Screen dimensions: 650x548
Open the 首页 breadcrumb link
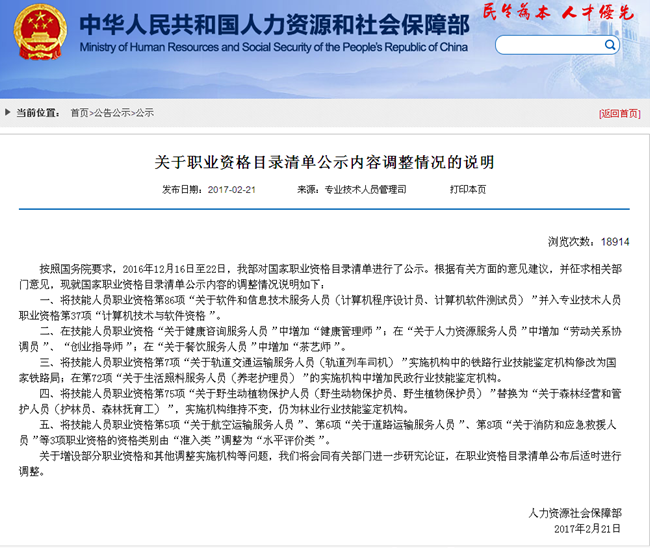point(79,113)
